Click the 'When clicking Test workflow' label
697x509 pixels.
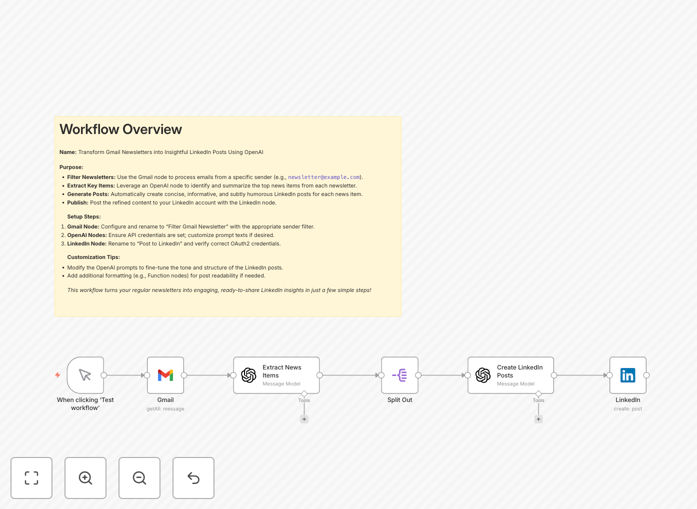click(x=85, y=404)
